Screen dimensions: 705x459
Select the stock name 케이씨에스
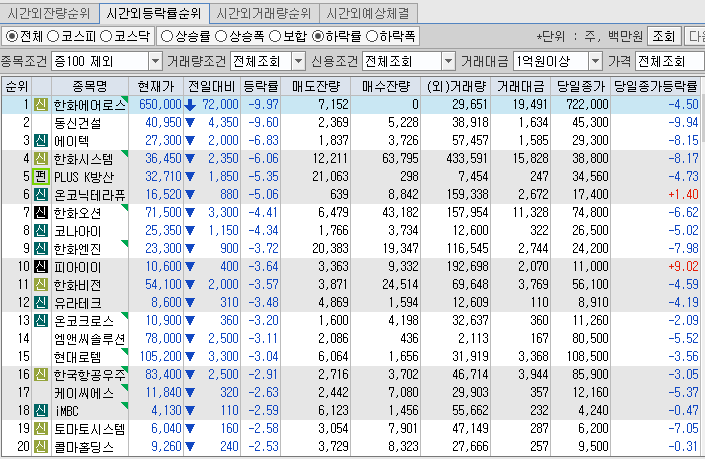[x=84, y=392]
